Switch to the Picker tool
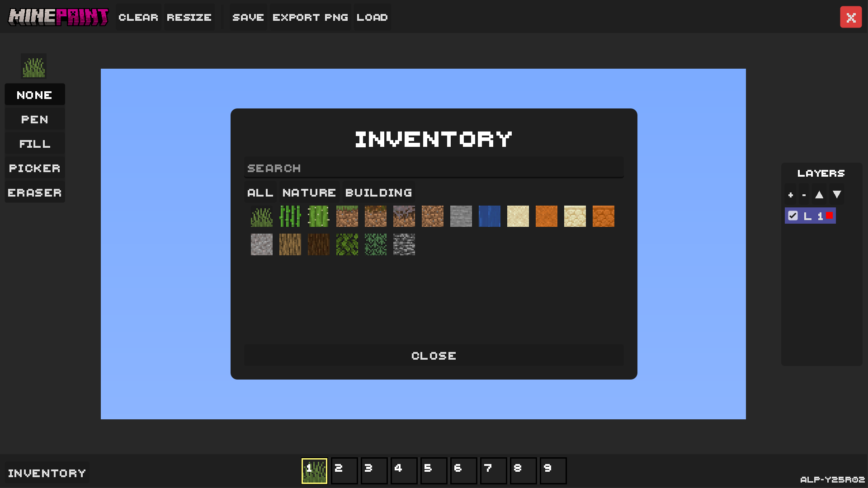 pos(34,168)
